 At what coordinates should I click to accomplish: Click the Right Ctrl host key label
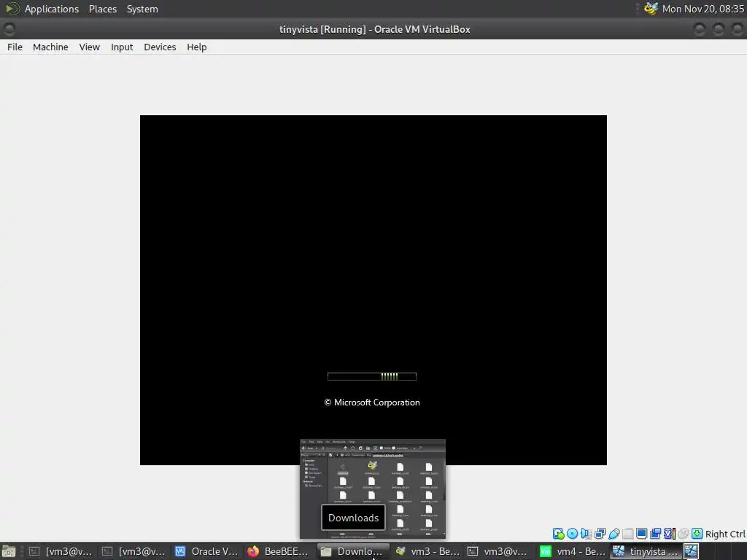pos(725,534)
